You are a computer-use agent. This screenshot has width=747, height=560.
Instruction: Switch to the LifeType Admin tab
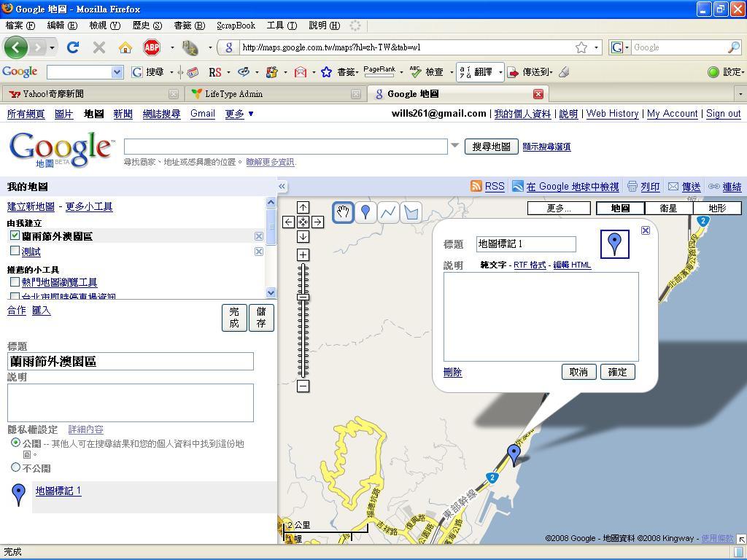pyautogui.click(x=275, y=94)
